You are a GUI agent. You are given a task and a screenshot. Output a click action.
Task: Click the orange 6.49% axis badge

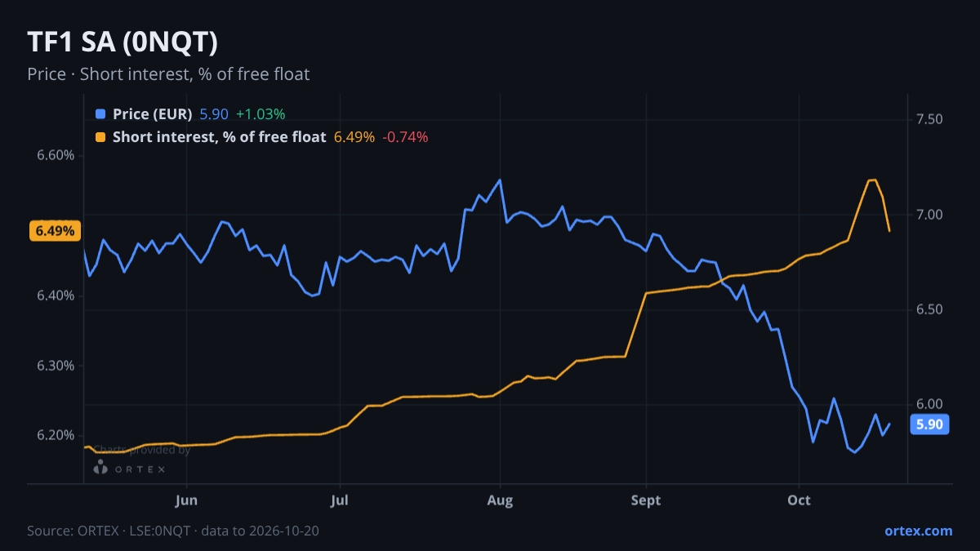[56, 231]
